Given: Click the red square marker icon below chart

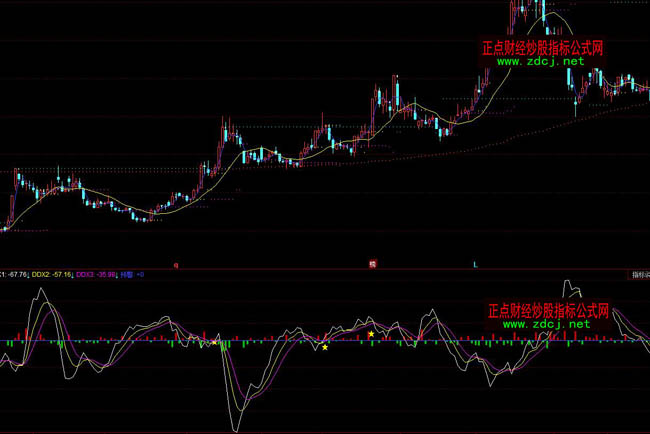Looking at the screenshot, I should pos(372,265).
